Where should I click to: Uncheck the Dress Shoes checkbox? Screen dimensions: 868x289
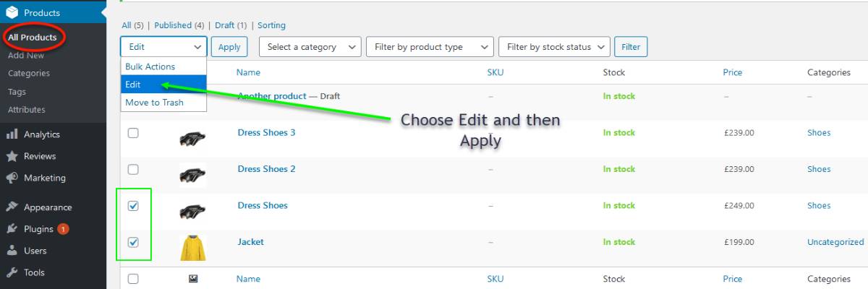point(133,206)
